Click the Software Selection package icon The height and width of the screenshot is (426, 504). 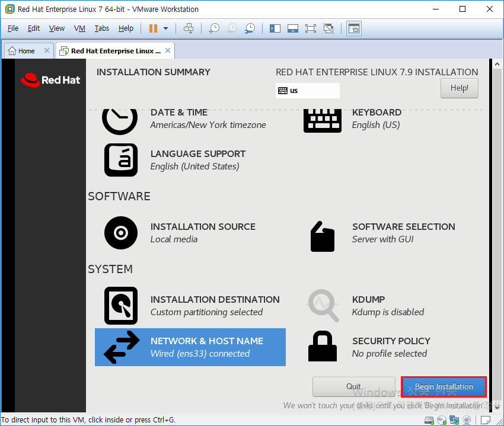pyautogui.click(x=323, y=236)
